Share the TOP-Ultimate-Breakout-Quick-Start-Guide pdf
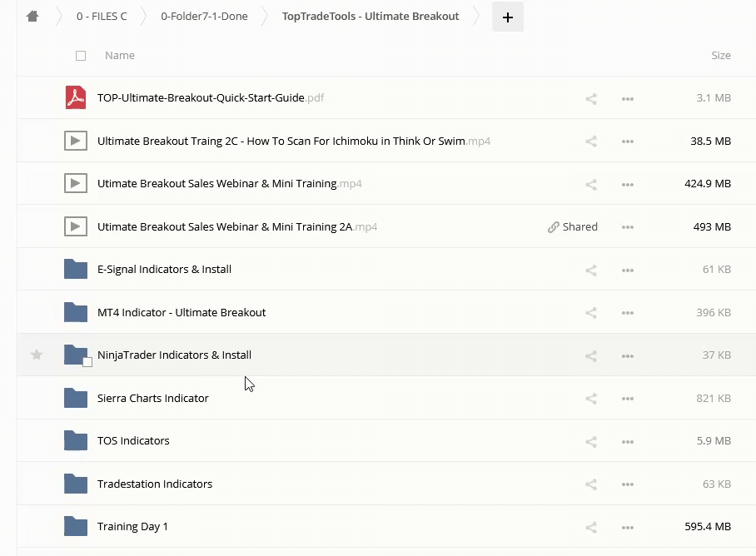Screen dimensions: 756x556 click(x=591, y=98)
